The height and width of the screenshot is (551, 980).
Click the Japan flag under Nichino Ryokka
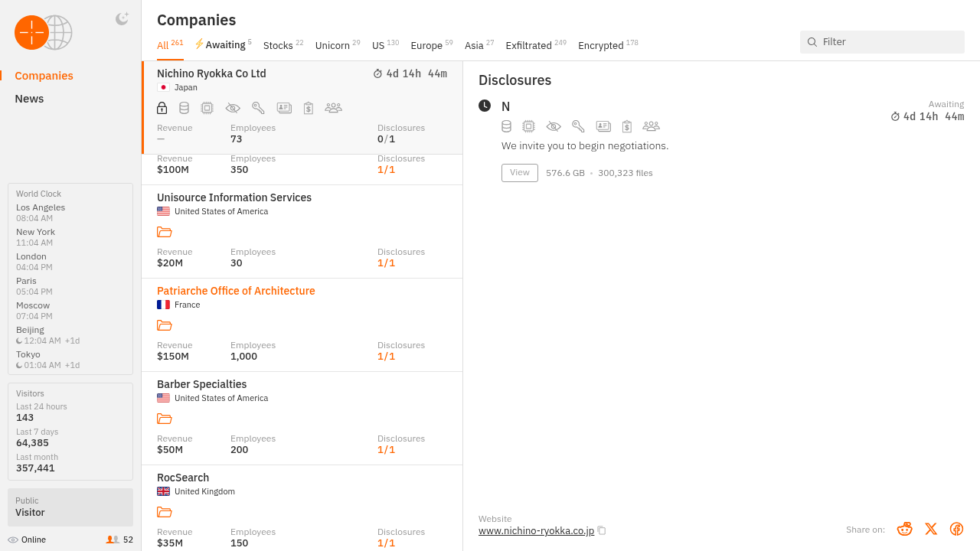click(x=163, y=87)
